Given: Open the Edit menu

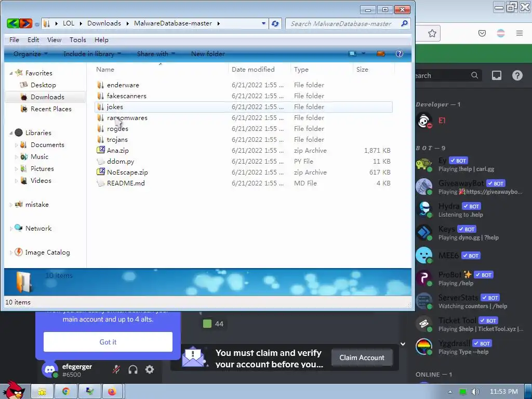Looking at the screenshot, I should click(x=33, y=39).
